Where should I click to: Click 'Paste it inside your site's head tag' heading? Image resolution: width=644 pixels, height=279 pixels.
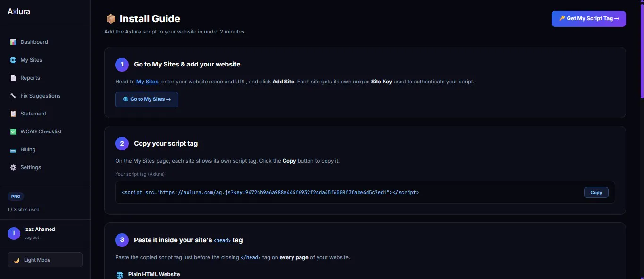point(188,240)
